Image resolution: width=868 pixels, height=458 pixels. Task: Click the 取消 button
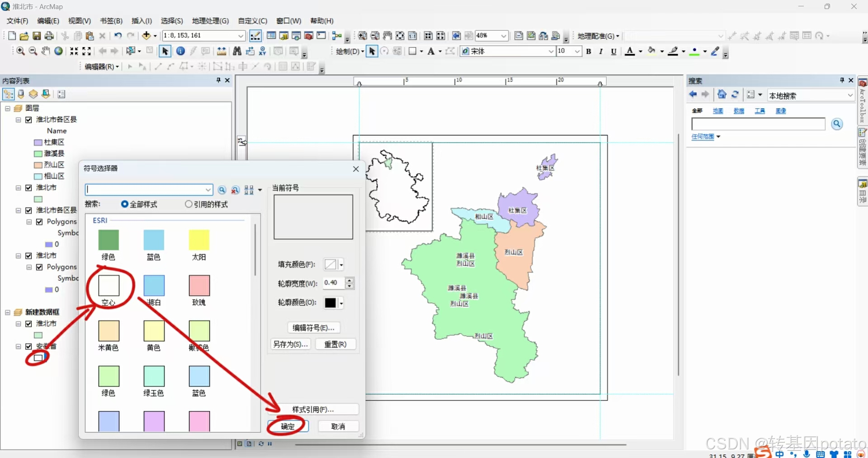click(338, 426)
